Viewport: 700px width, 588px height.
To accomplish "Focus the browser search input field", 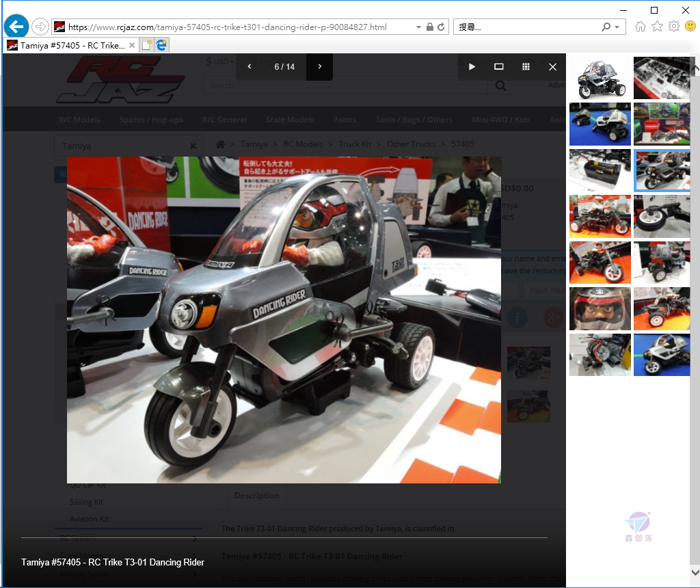I will point(527,27).
